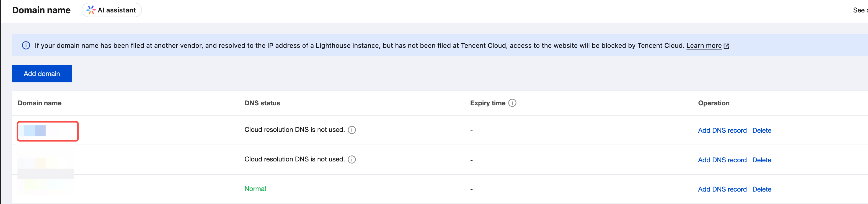The image size is (868, 204).
Task: Click the info icon in the blue notice banner
Action: tap(26, 45)
